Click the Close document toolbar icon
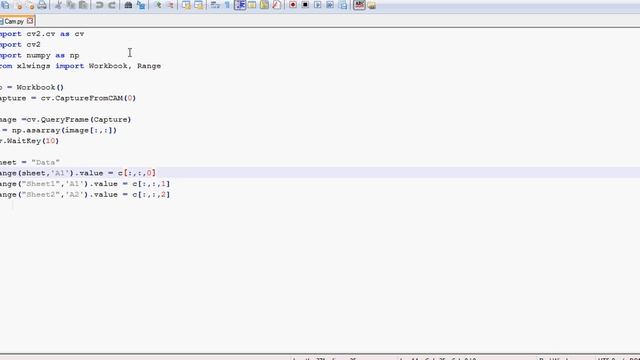 click(x=19, y=5)
